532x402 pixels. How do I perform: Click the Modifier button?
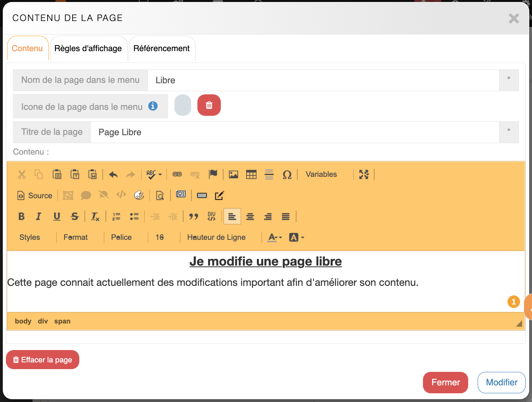pos(501,383)
